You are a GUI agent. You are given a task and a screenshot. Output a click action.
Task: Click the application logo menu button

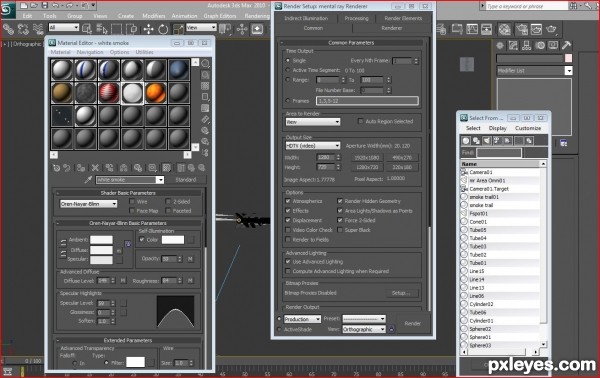point(7,10)
